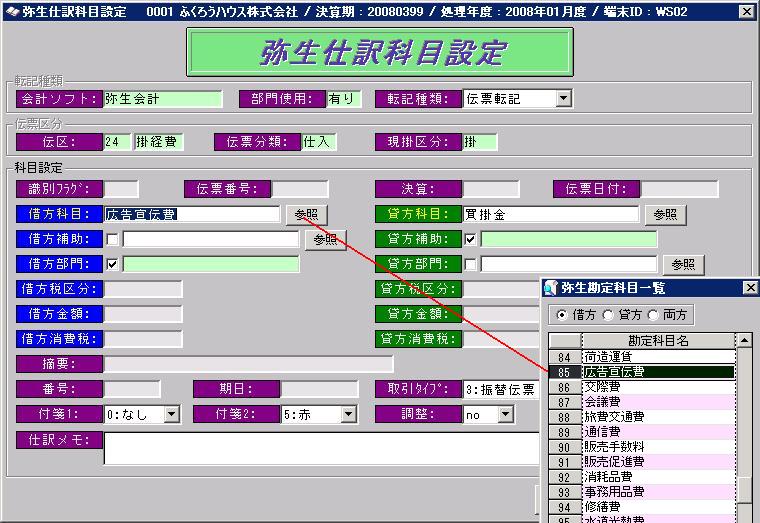
Task: Select the 通信費 row in list
Action: pyautogui.click(x=658, y=432)
